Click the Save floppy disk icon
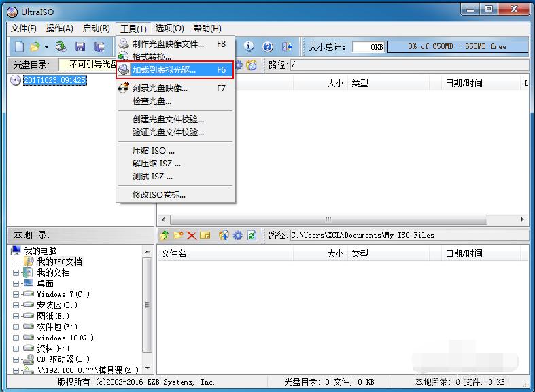535x392 pixels. [x=80, y=47]
